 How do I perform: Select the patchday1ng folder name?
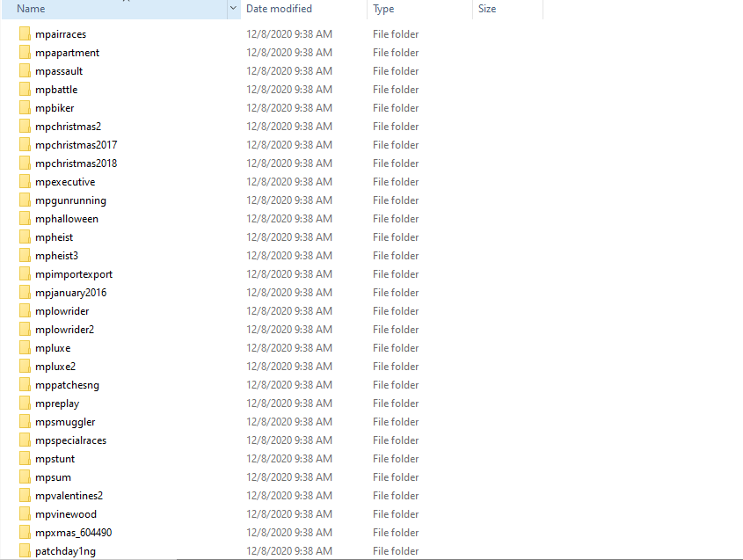tap(65, 551)
